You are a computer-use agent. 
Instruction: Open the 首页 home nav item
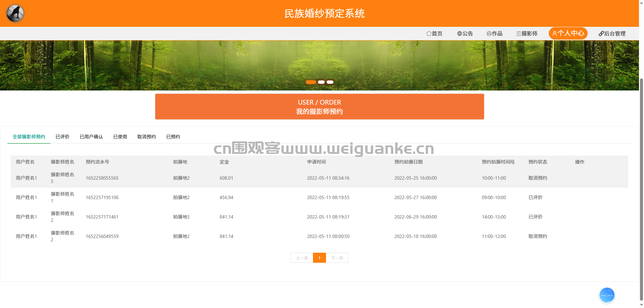[x=434, y=34]
